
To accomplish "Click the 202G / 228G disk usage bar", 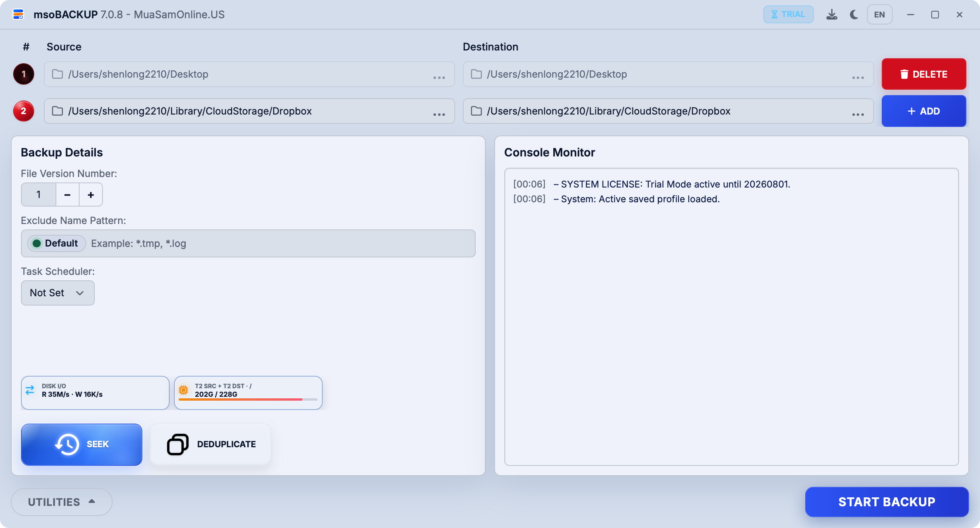I will [x=248, y=399].
